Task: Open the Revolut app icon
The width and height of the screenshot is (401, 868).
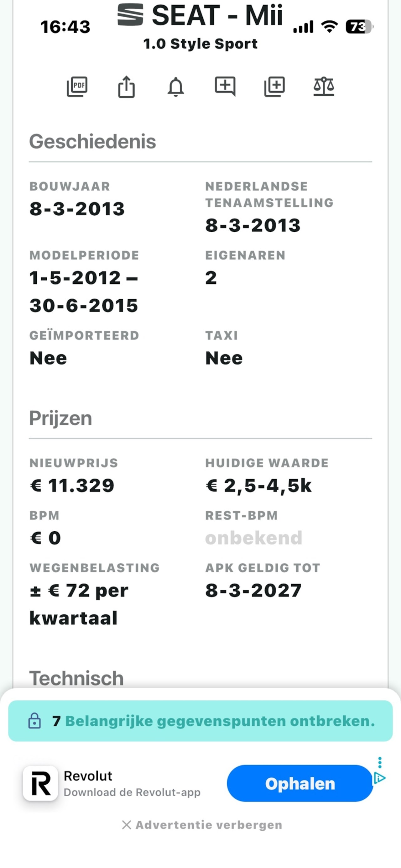Action: click(40, 783)
